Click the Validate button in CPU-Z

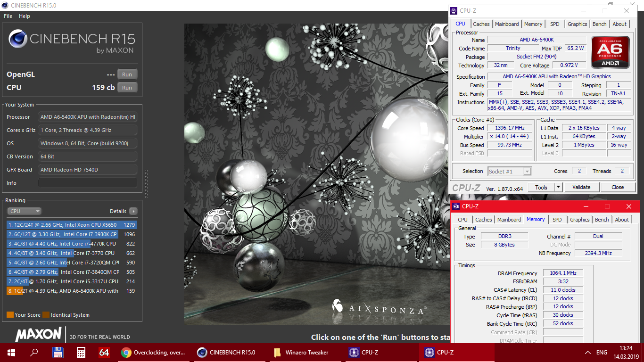pos(581,187)
